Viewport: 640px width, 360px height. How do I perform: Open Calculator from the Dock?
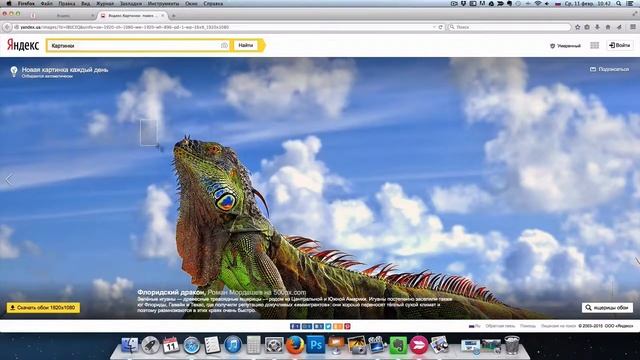[253, 345]
